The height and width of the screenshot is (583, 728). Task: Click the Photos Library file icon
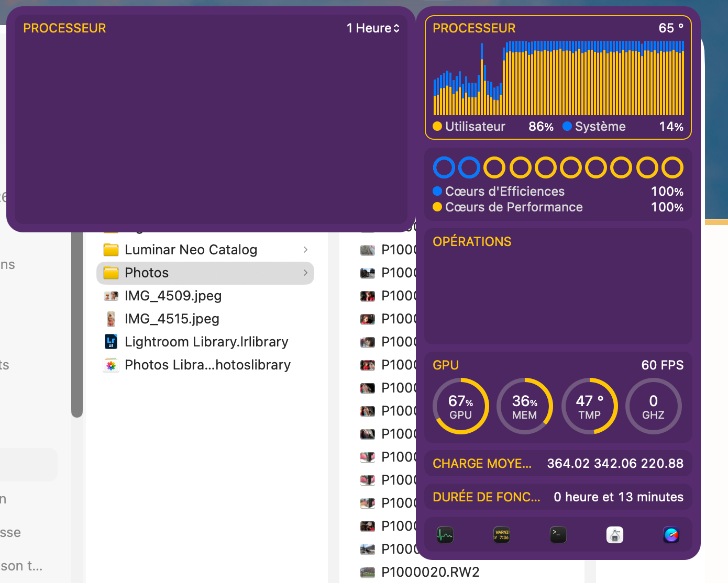tap(111, 365)
